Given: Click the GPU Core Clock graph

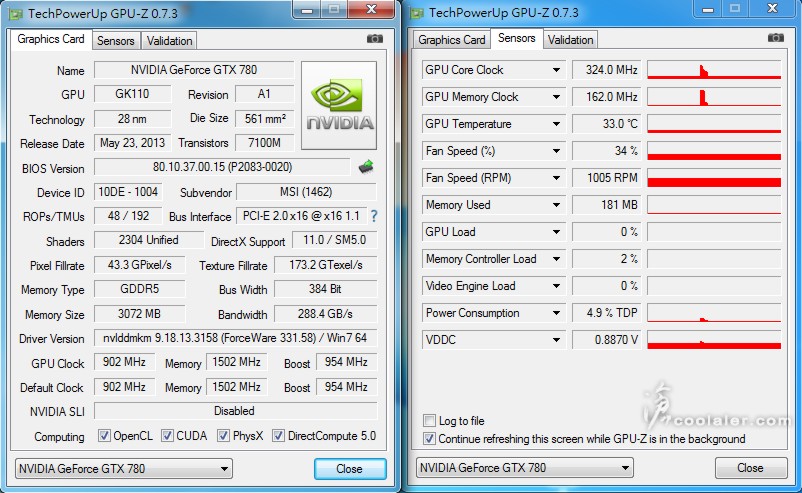Looking at the screenshot, I should pos(714,70).
